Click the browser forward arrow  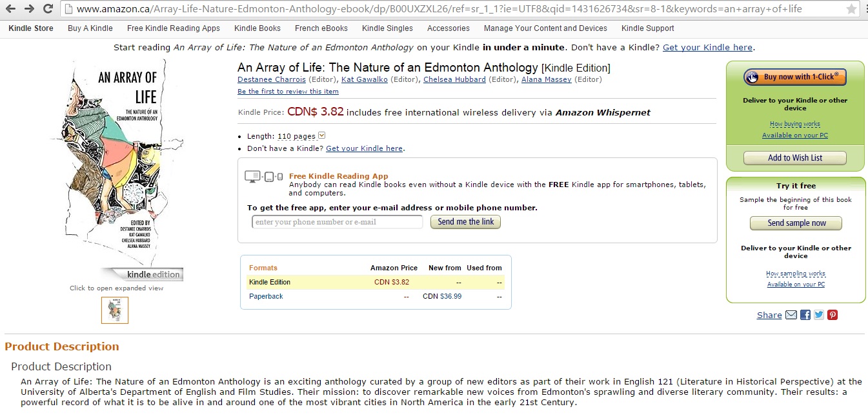pyautogui.click(x=29, y=9)
